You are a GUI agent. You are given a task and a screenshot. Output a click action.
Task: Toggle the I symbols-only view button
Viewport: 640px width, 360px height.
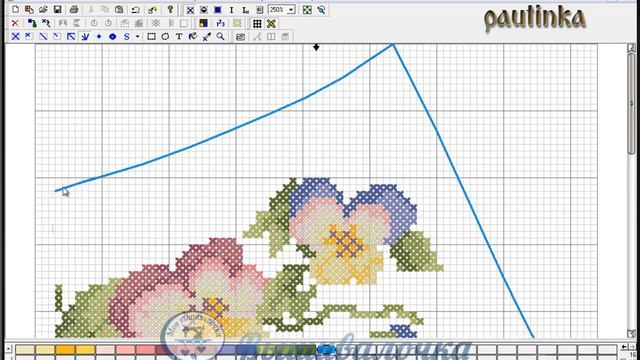(x=231, y=9)
